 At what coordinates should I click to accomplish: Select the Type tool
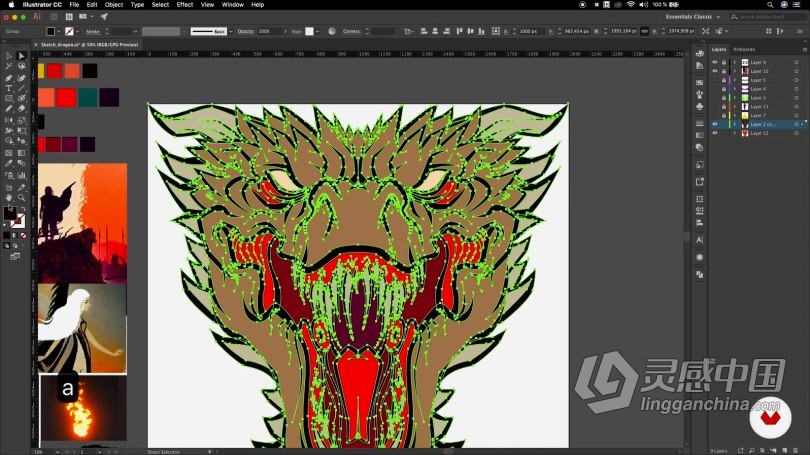9,88
